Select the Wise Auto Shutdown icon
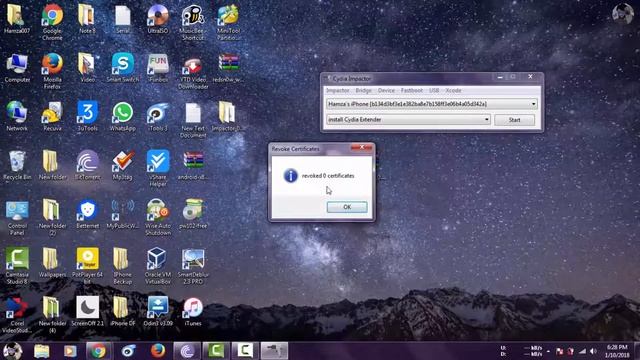640x360 pixels. (158, 217)
